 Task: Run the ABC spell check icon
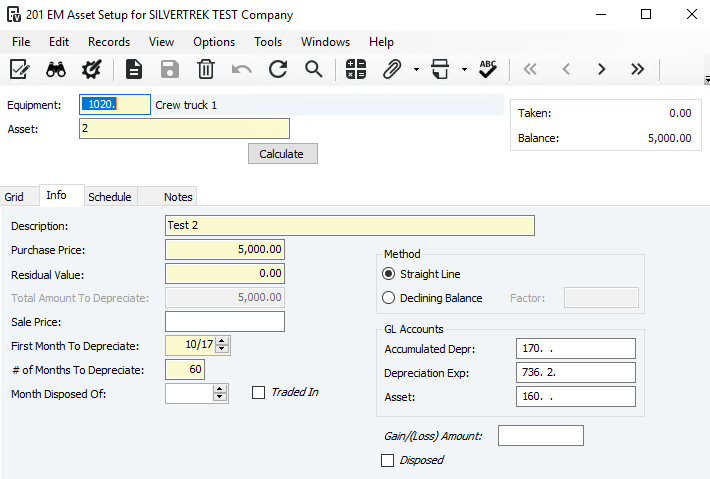(488, 69)
